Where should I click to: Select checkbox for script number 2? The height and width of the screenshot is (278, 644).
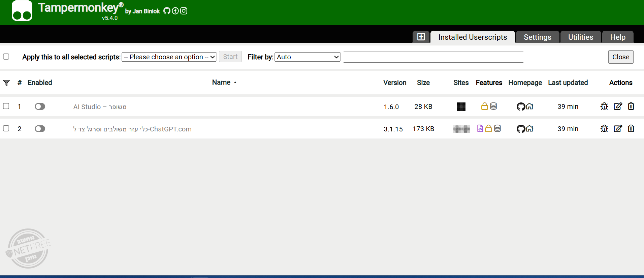pos(6,128)
